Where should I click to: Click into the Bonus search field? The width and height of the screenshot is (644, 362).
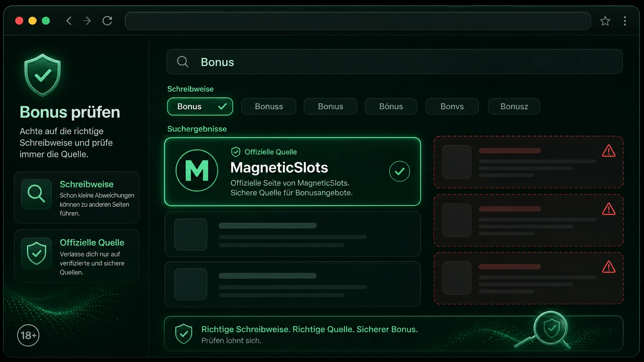click(394, 62)
